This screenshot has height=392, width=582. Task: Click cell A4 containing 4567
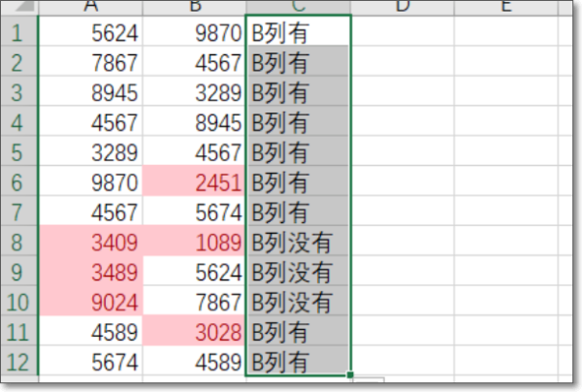[90, 121]
